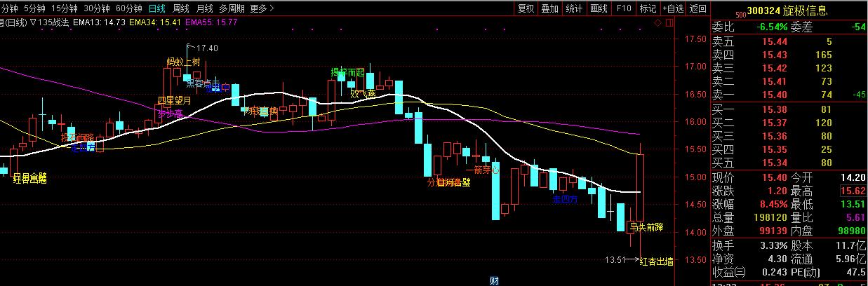This screenshot has width=868, height=286.
Task: Select the 买四 15.35 bid row
Action: click(789, 149)
